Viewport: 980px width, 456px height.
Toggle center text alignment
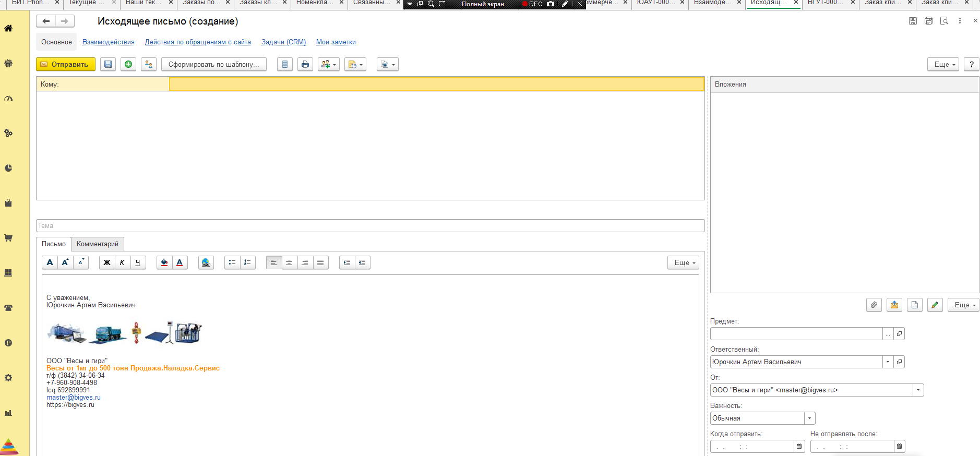tap(289, 262)
